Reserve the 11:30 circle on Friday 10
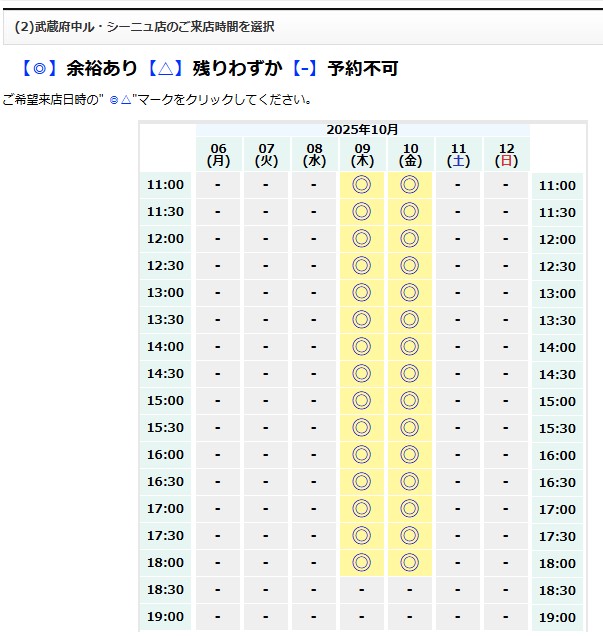The image size is (603, 636). click(409, 212)
